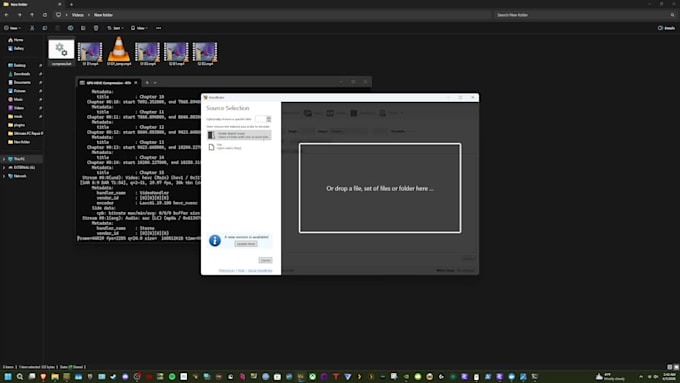This screenshot has height=383, width=680.
Task: Open the View dropdown in Explorer
Action: click(x=139, y=28)
